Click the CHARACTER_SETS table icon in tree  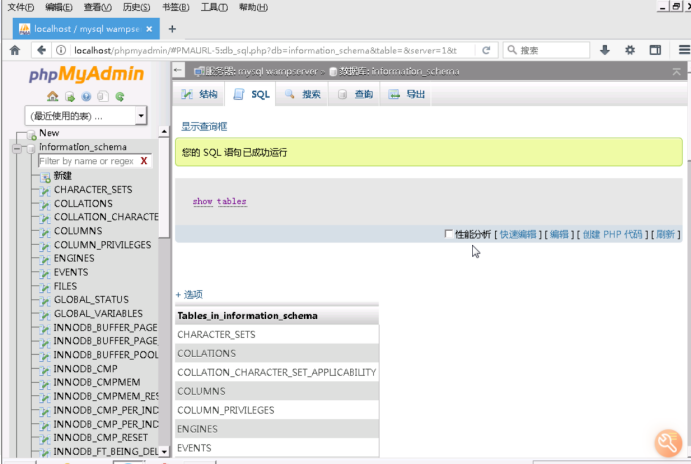pyautogui.click(x=45, y=191)
